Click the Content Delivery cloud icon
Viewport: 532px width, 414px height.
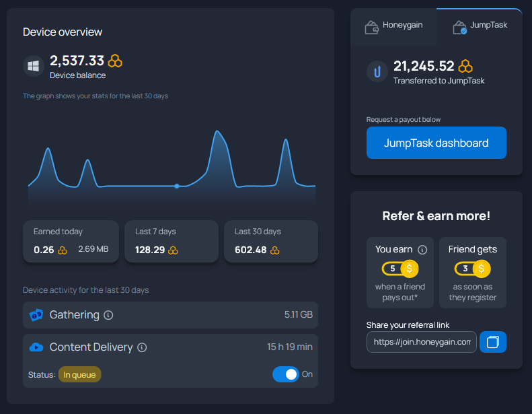36,347
